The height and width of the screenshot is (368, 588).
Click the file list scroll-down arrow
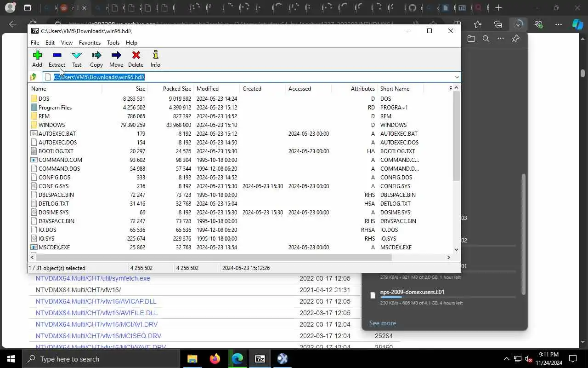(456, 249)
